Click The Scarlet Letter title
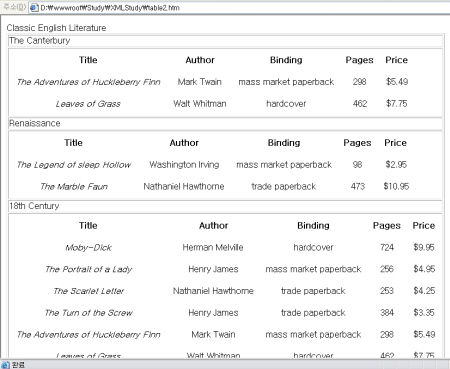Viewport: 450px width, 369px height. click(x=88, y=291)
